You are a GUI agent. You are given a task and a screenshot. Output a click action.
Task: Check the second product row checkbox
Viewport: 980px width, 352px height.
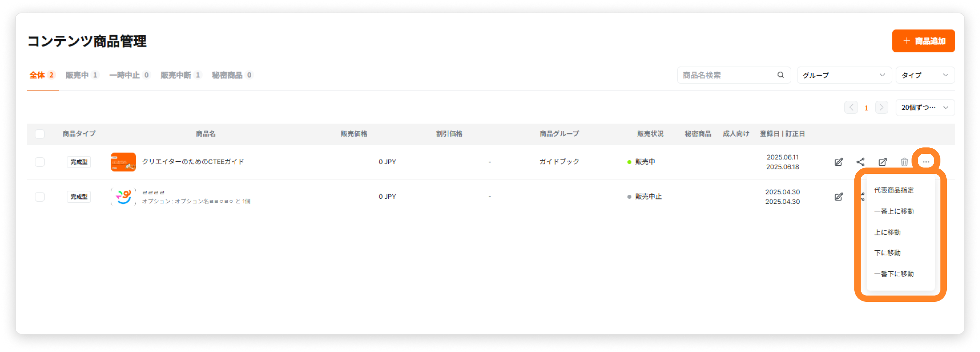pos(40,196)
